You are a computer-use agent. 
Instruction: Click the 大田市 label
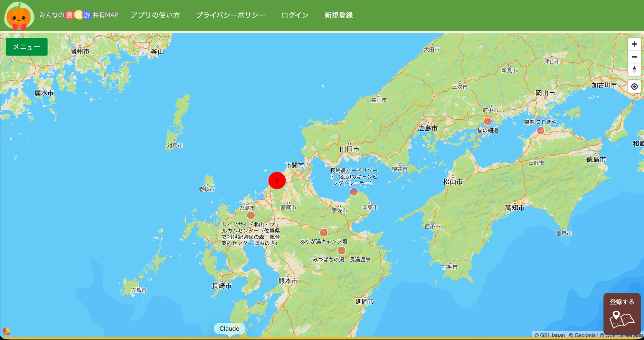pos(431,50)
